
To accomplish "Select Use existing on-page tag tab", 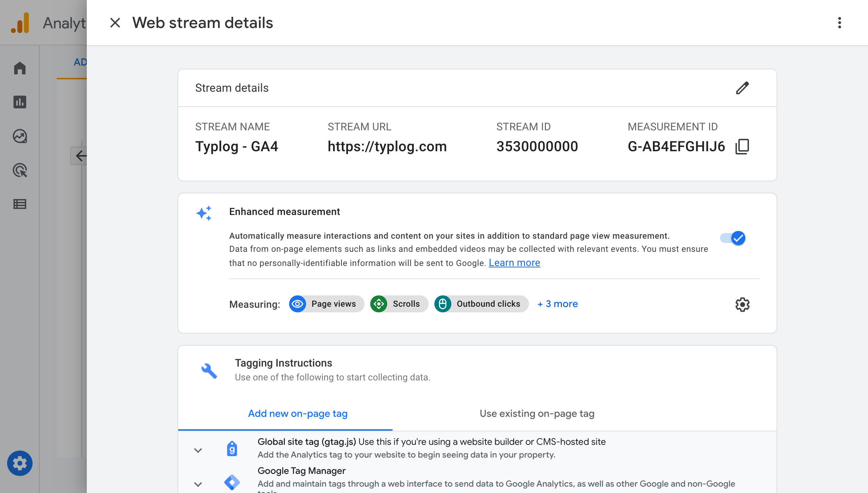I will tap(536, 413).
